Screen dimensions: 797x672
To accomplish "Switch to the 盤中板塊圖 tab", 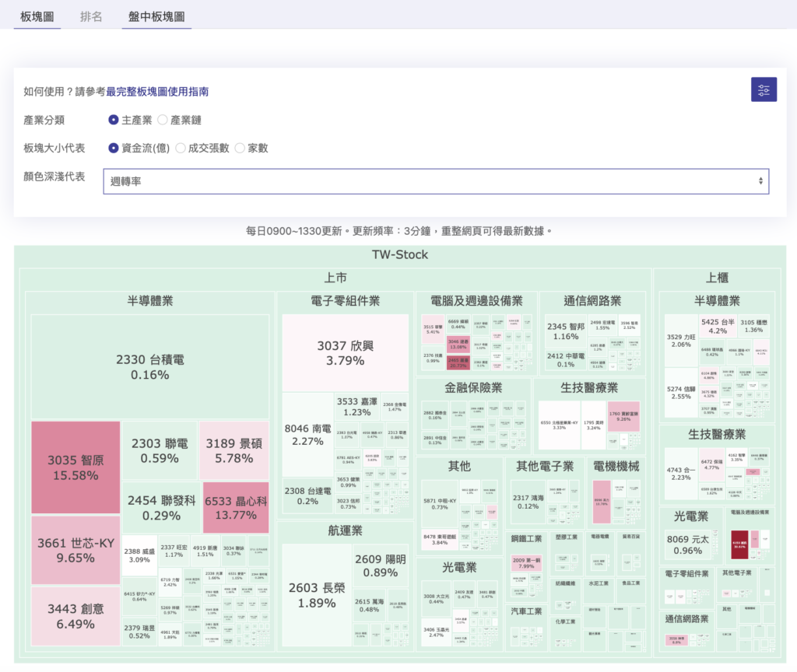I will (x=156, y=17).
